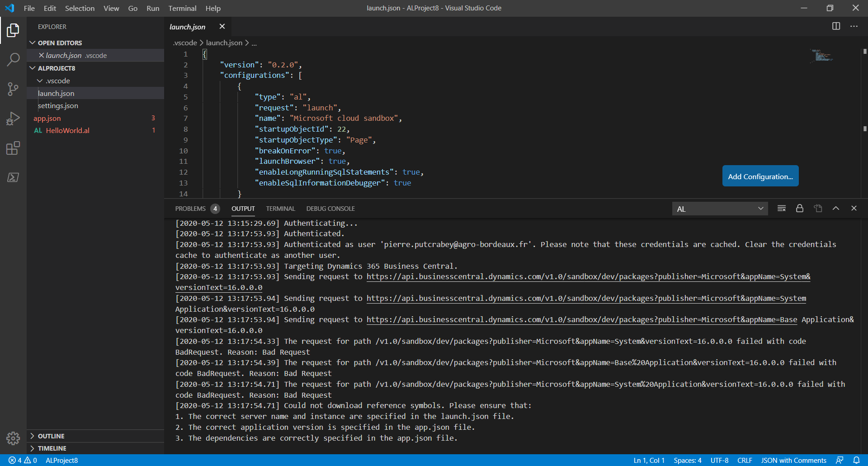Open launch.json in the file tree

96,93
